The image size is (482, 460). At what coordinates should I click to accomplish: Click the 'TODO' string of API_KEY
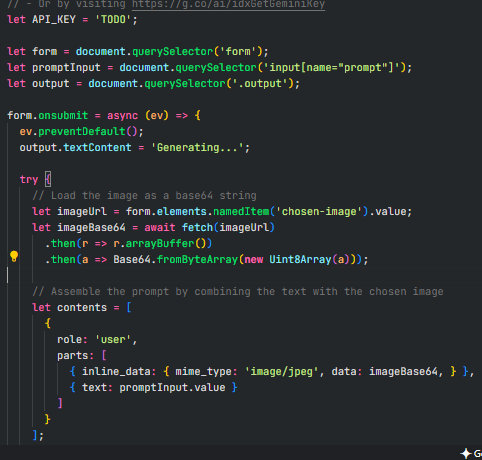(x=113, y=19)
